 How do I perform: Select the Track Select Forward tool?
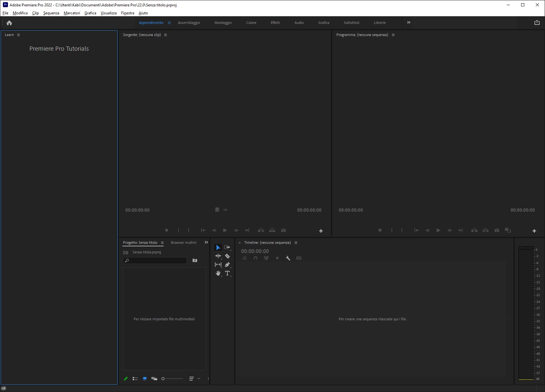[x=227, y=247]
